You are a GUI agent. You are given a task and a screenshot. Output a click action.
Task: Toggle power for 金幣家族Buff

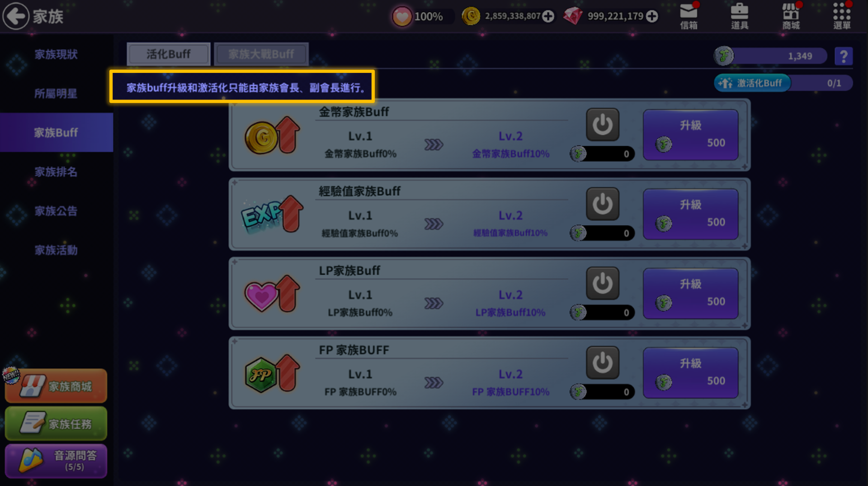point(603,124)
